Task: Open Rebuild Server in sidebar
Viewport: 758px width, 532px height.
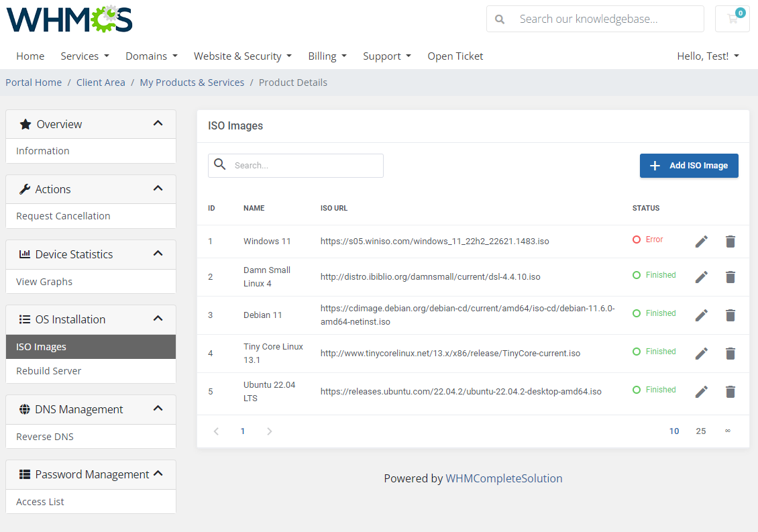Action: 91,371
